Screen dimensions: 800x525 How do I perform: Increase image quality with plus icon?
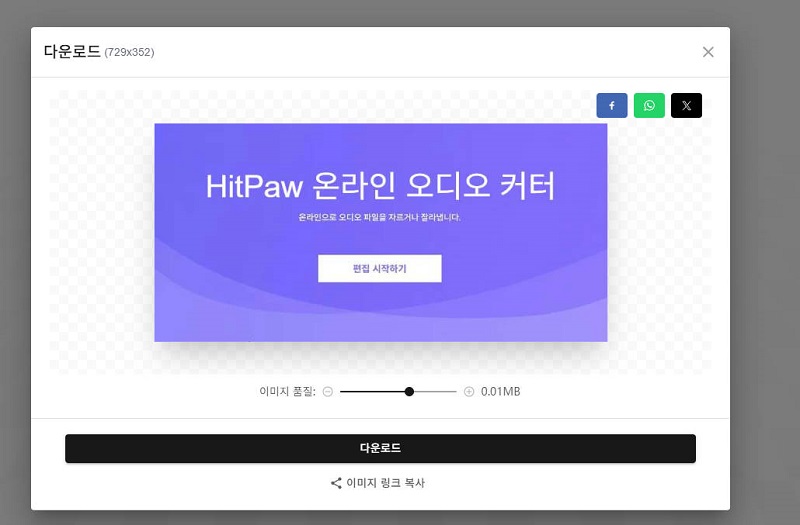click(x=469, y=392)
